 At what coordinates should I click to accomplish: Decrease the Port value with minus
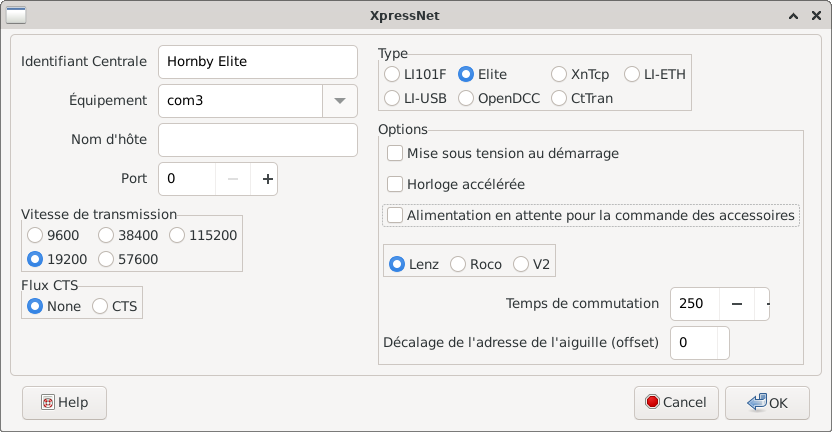pos(232,179)
